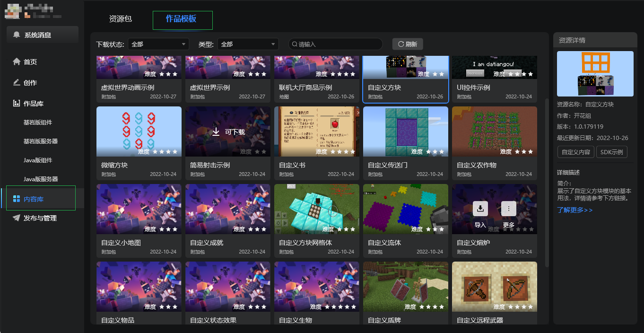The width and height of the screenshot is (644, 333).
Task: Select 自定义书 template thumbnail
Action: tap(317, 131)
